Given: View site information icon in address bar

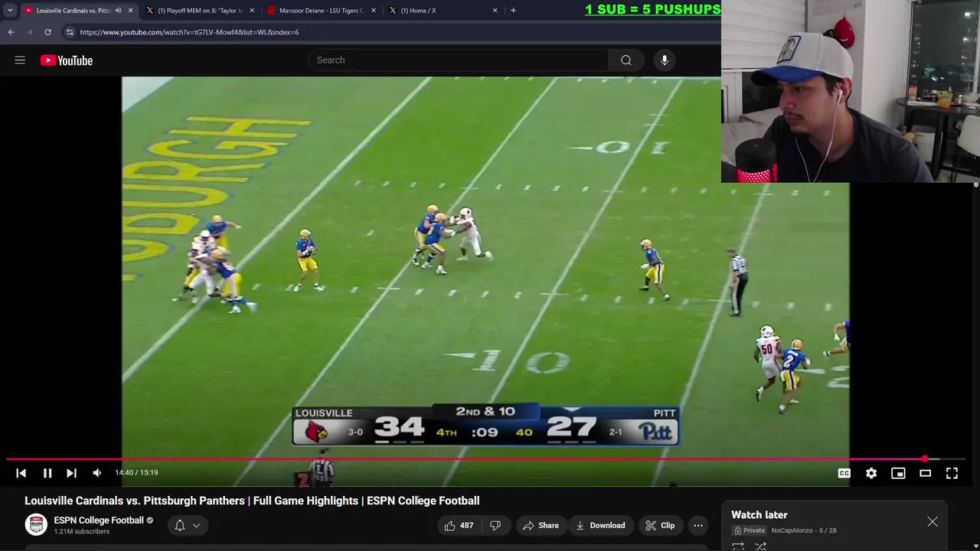Looking at the screenshot, I should point(70,32).
